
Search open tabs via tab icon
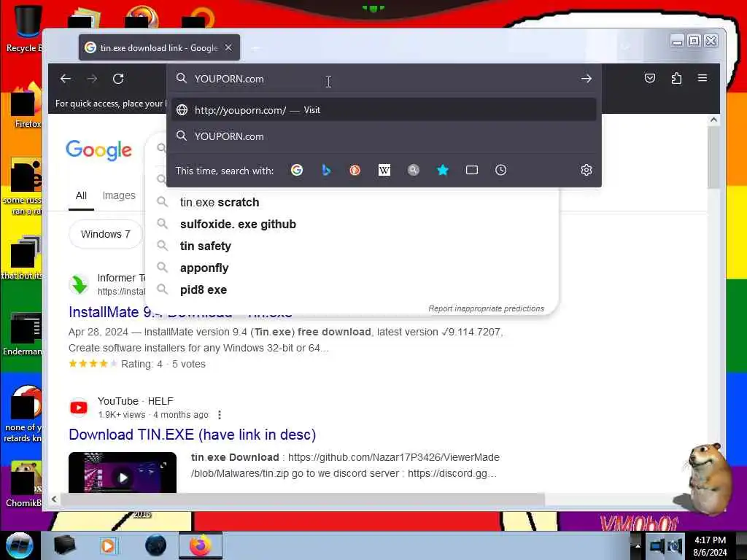[472, 170]
